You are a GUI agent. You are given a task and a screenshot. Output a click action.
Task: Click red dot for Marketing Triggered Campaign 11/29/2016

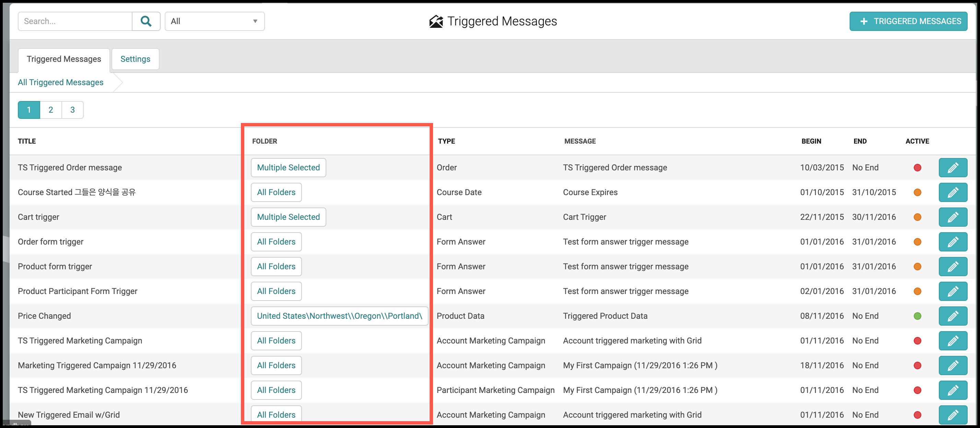tap(917, 365)
